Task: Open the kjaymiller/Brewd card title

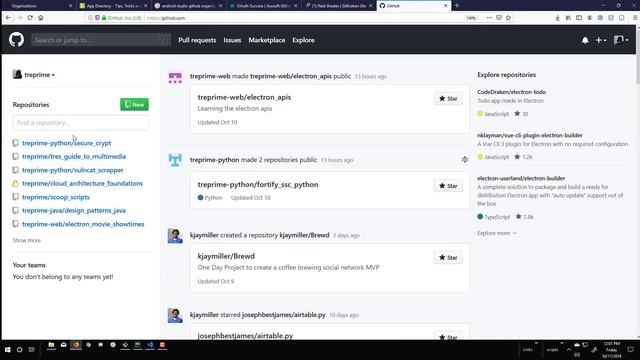Action: [x=226, y=256]
